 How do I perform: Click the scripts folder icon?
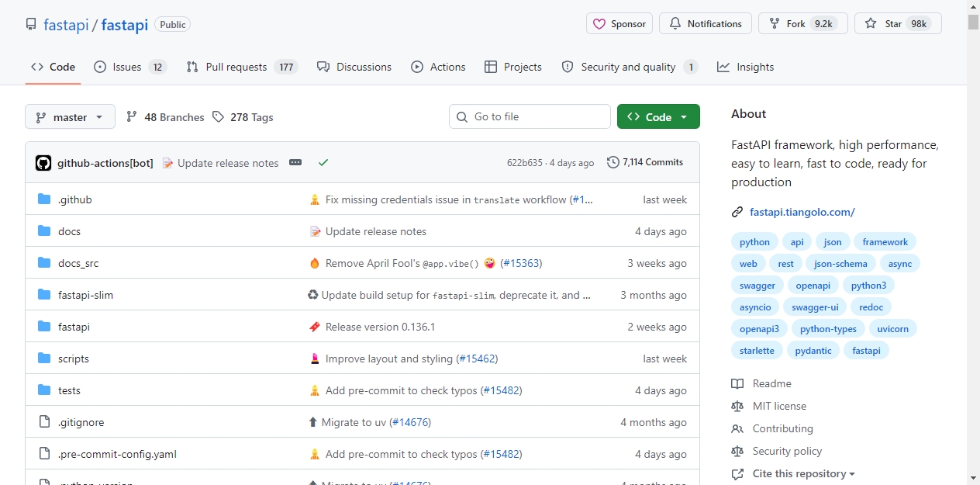coord(44,359)
